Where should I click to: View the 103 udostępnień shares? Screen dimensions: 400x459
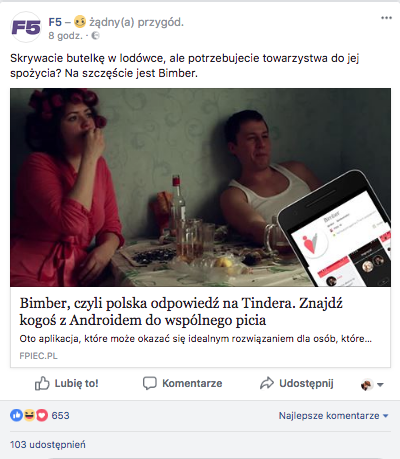48,445
